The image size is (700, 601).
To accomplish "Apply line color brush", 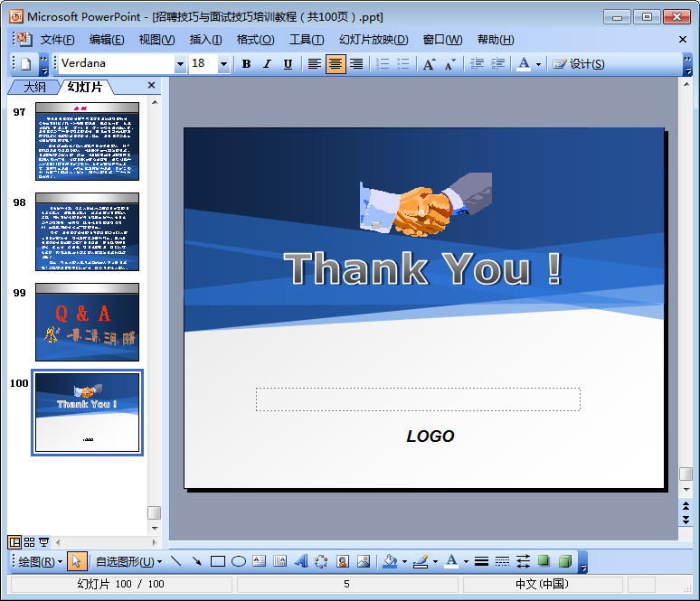I will pos(421,561).
